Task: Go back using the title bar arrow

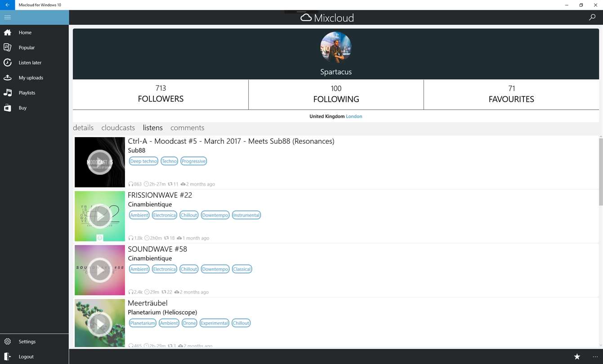Action: (7, 5)
